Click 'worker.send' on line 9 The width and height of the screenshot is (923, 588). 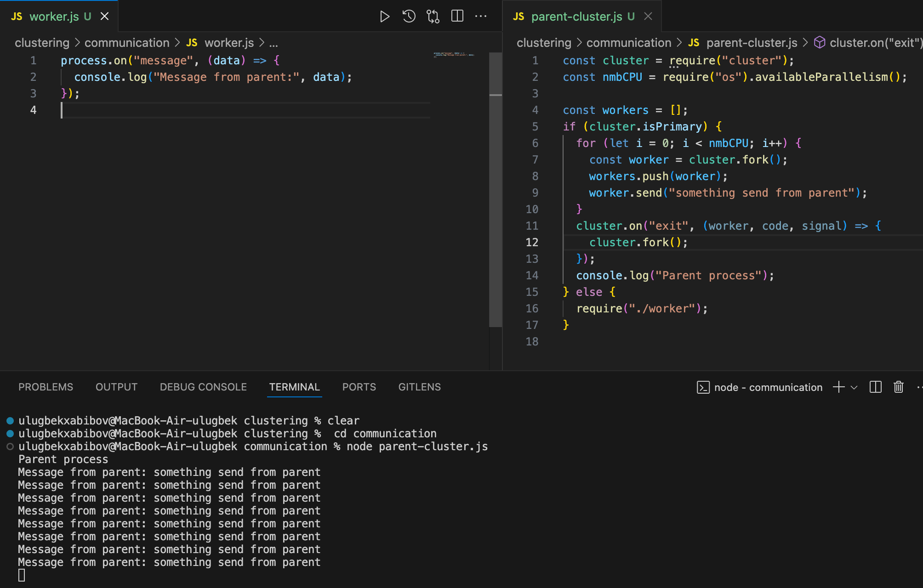tap(626, 192)
